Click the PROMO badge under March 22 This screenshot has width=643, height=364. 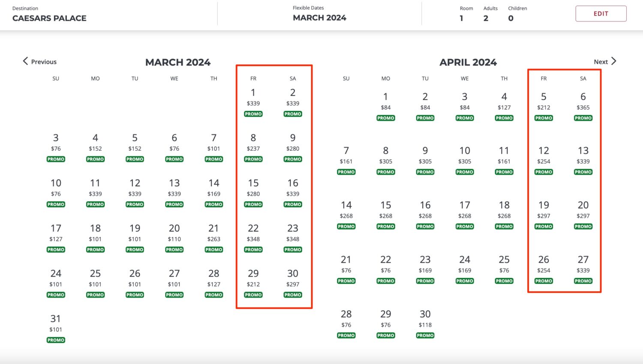point(253,249)
